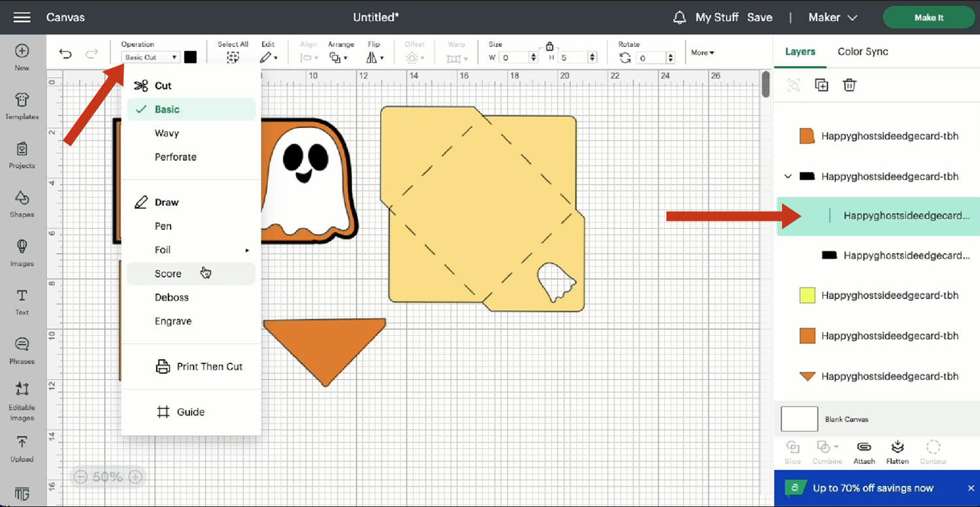
Task: Click the Delete trash icon in Layers
Action: (x=849, y=85)
